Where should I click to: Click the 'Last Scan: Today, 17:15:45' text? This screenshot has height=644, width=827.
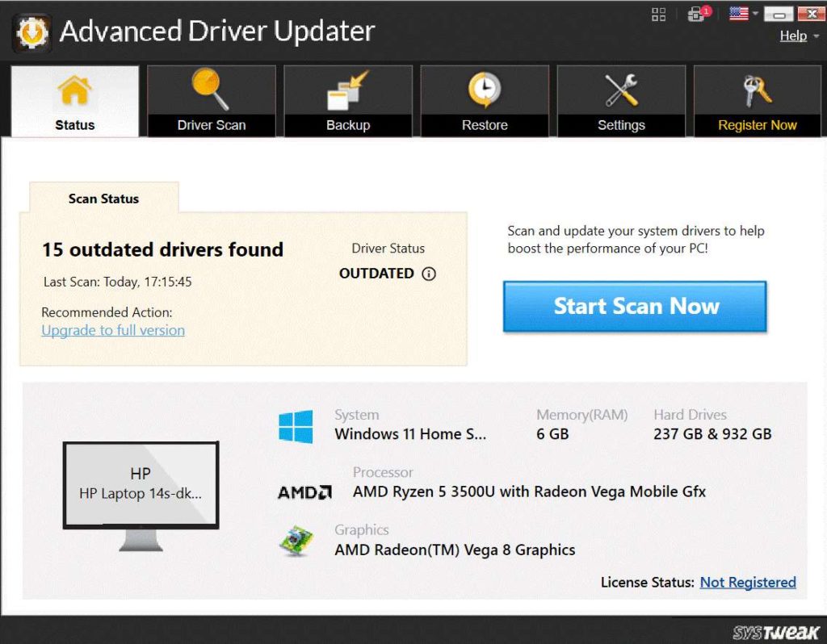117,282
